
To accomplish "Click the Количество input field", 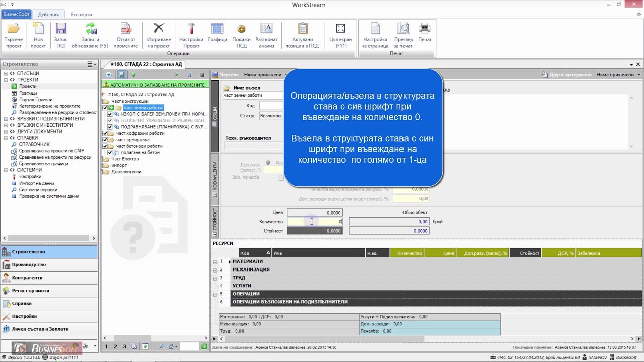I will pyautogui.click(x=314, y=222).
